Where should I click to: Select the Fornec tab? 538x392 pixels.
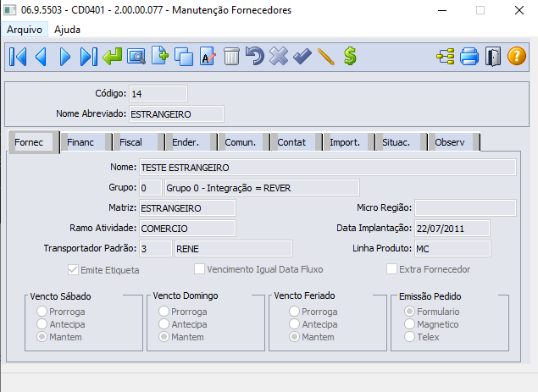pos(34,142)
